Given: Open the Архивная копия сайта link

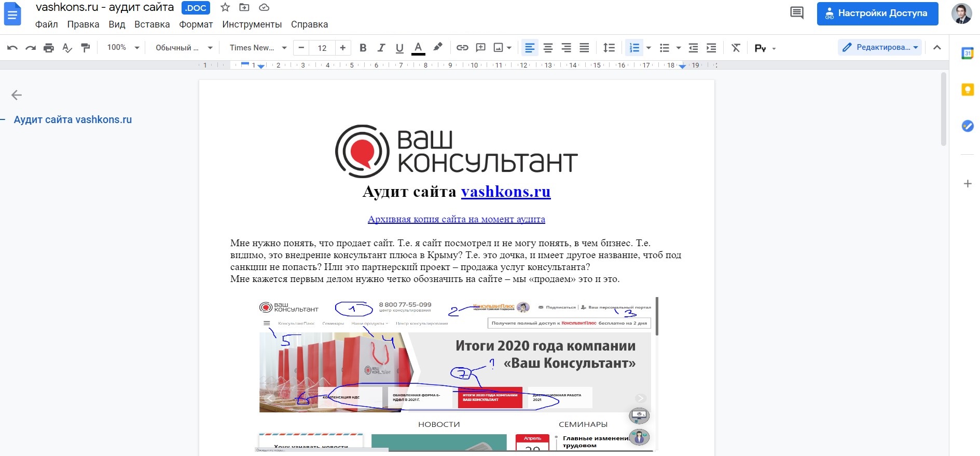Looking at the screenshot, I should [x=457, y=219].
